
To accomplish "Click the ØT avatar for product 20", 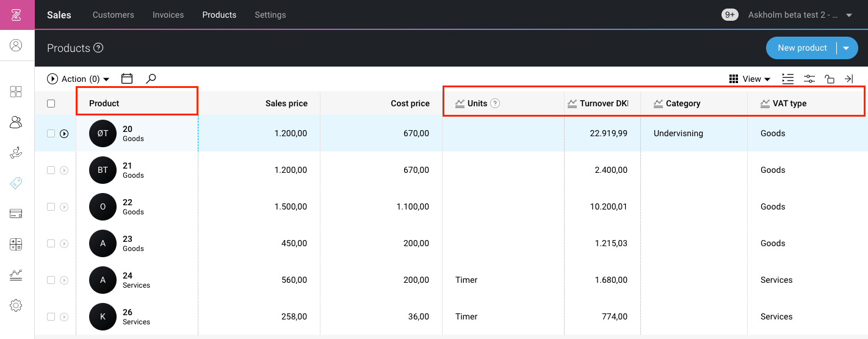I will (x=103, y=133).
